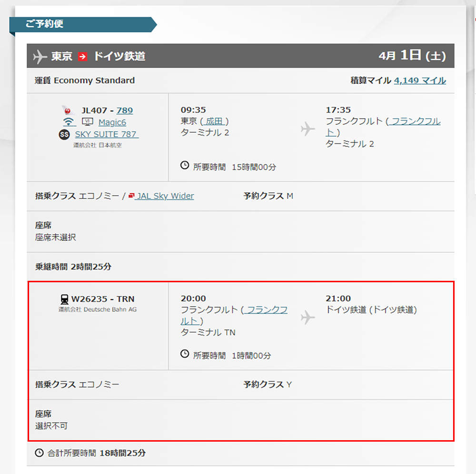Open the 成田 airport link
This screenshot has width=476, height=474.
click(214, 121)
